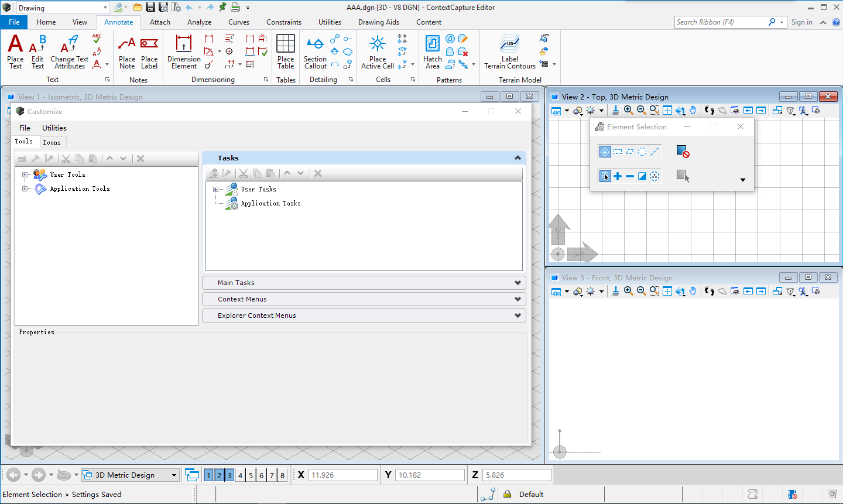843x504 pixels.
Task: Click Select All gray icon in Element Selection
Action: coord(683,176)
